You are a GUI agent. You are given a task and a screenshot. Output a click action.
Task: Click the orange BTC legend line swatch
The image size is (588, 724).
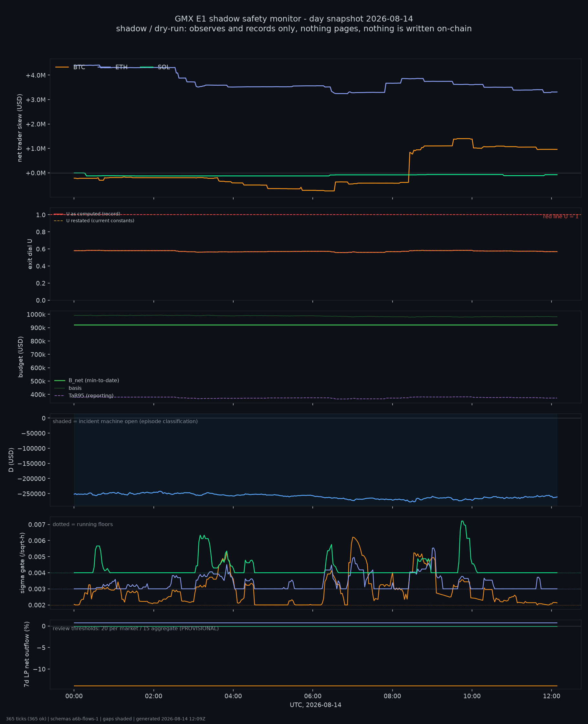tap(62, 67)
